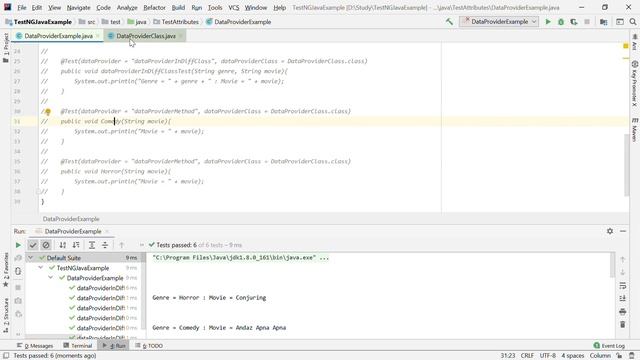Click the test tree vertical scrollbar
This screenshot has height=360, width=640.
coord(143,291)
